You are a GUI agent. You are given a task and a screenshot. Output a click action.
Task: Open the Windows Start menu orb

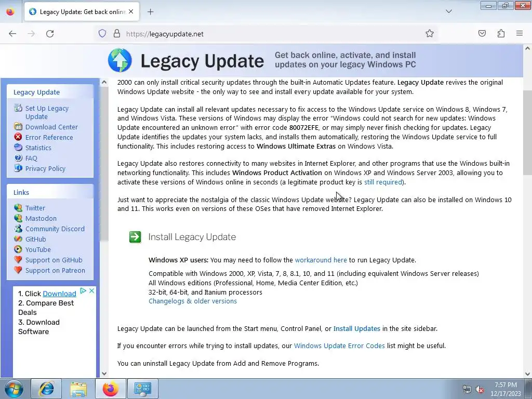click(14, 389)
